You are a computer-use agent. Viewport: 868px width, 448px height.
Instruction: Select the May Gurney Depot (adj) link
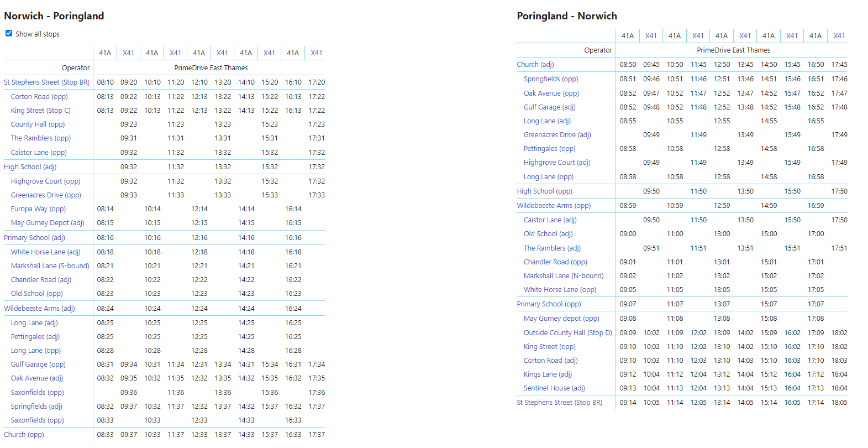pyautogui.click(x=48, y=223)
